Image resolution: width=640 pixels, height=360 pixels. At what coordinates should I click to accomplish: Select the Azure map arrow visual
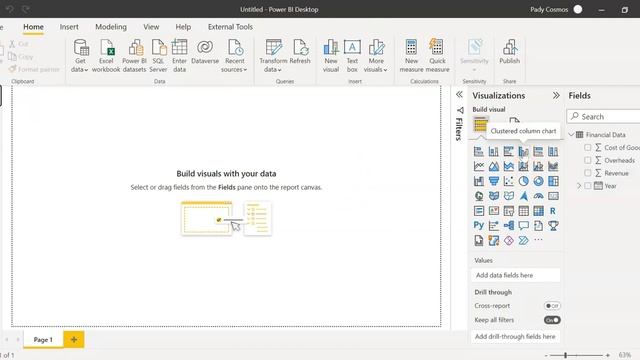[523, 196]
